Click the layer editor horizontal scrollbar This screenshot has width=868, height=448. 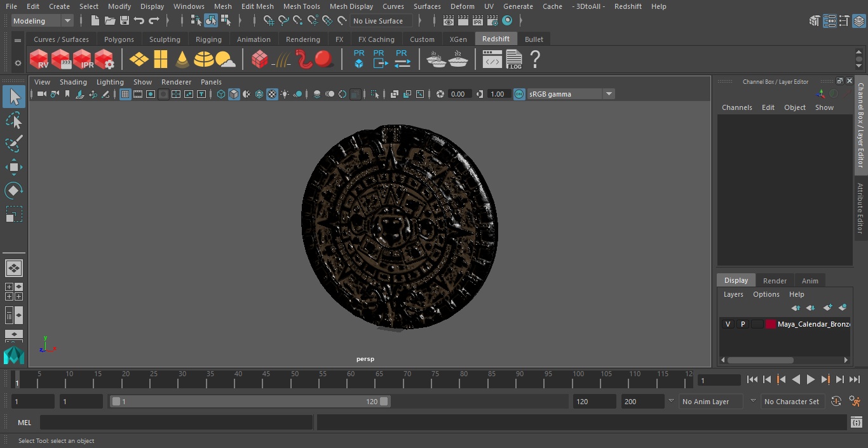click(760, 360)
